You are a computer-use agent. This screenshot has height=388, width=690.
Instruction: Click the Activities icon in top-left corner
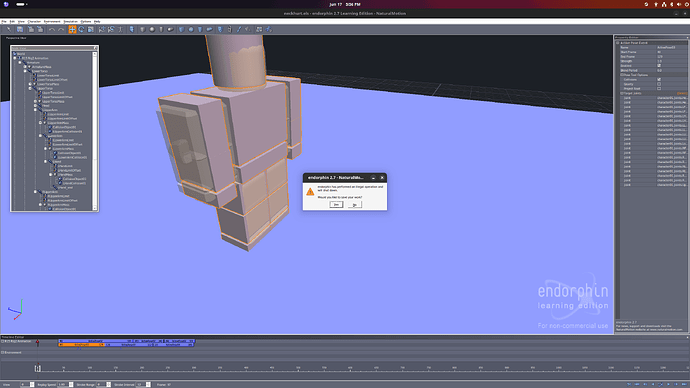tap(6, 4)
